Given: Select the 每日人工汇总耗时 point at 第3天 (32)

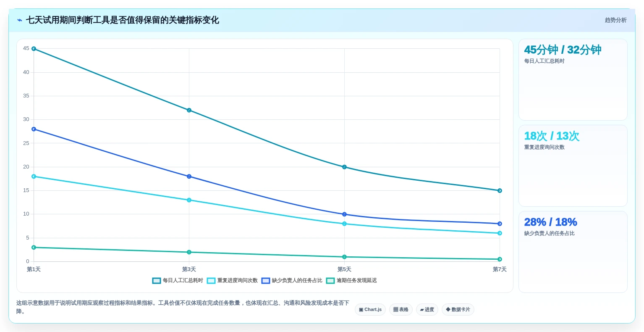Looking at the screenshot, I should (189, 110).
